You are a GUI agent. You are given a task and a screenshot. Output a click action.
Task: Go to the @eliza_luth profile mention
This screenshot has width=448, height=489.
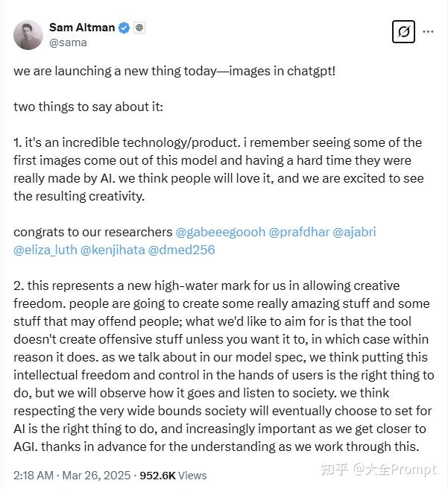(x=44, y=250)
